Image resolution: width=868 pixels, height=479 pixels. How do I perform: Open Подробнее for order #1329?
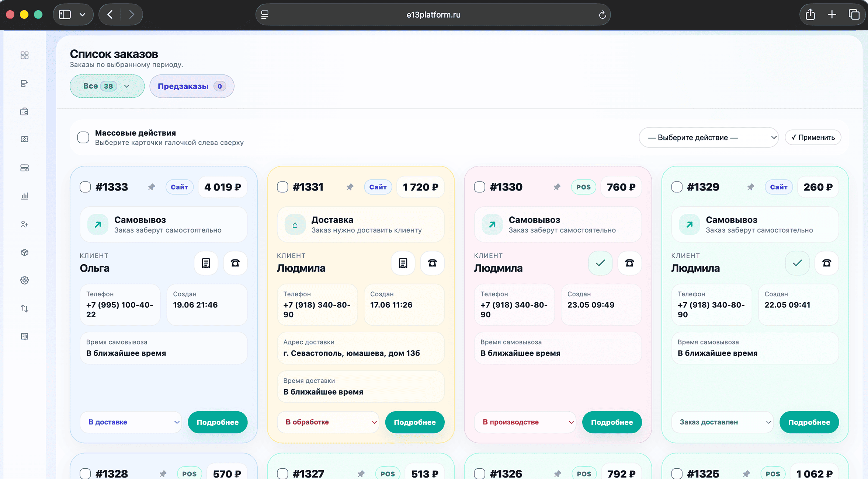tap(809, 422)
